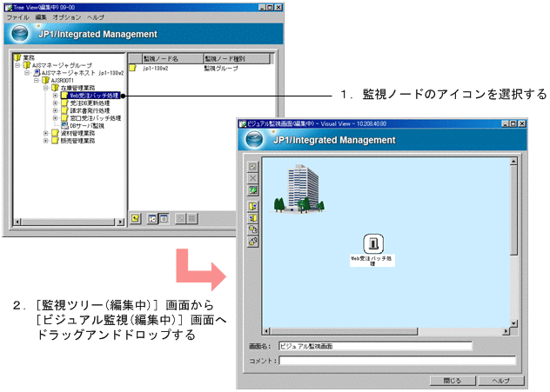Click the DBサーバ監視 monitor icon
Image resolution: width=550 pixels, height=392 pixels.
pyautogui.click(x=64, y=125)
